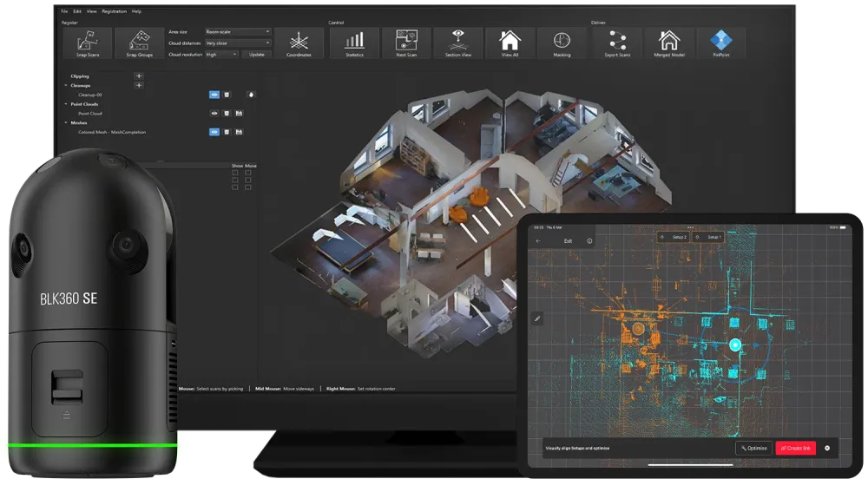Screen dimensions: 868x492
Task: Hide the Colored Mesh layer
Action: coord(214,132)
